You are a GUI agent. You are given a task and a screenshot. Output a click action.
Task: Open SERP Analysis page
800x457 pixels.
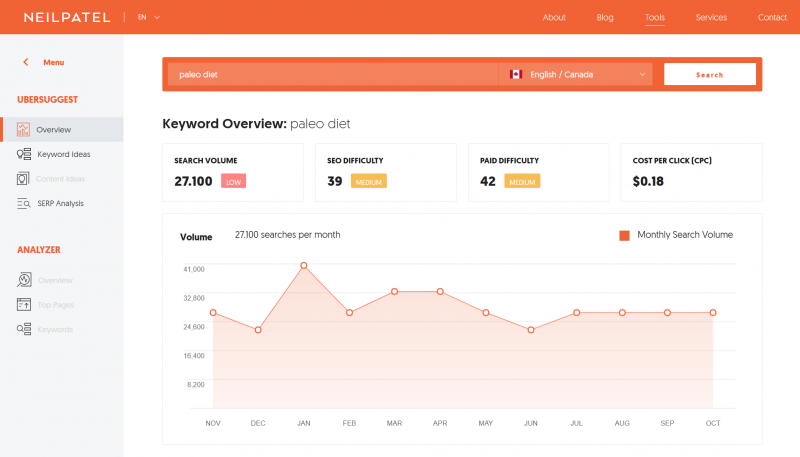click(x=60, y=203)
